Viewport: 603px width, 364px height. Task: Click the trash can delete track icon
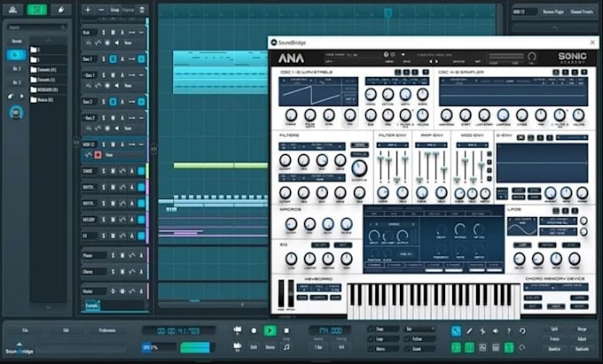(x=142, y=10)
